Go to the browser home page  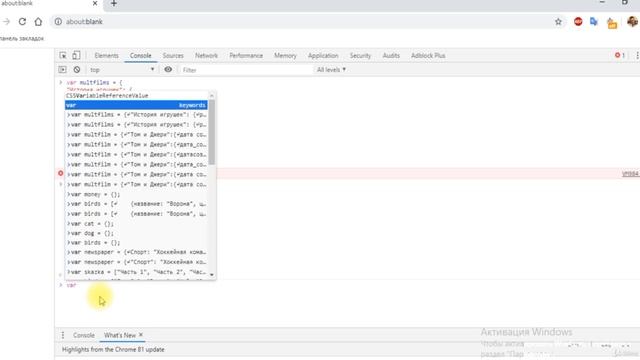pyautogui.click(x=38, y=22)
